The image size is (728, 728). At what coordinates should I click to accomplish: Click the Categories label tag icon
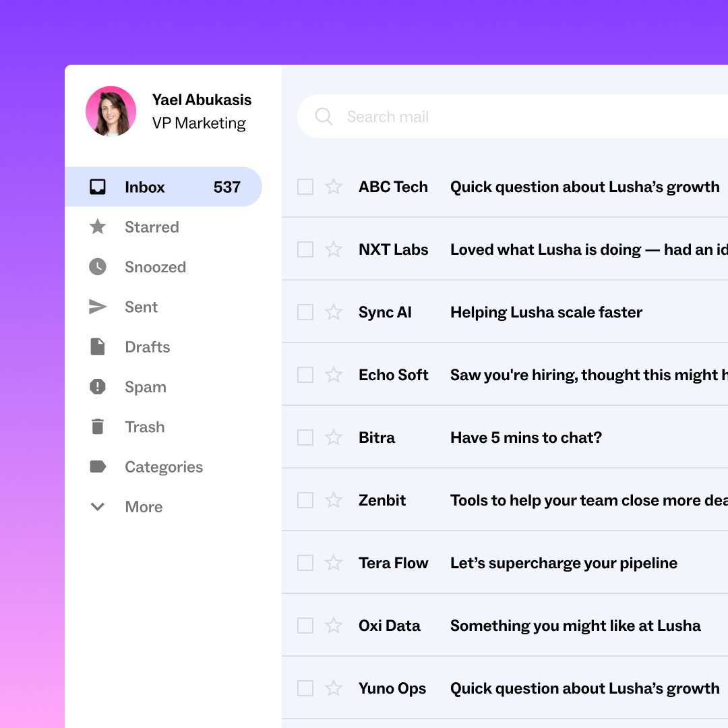point(98,466)
